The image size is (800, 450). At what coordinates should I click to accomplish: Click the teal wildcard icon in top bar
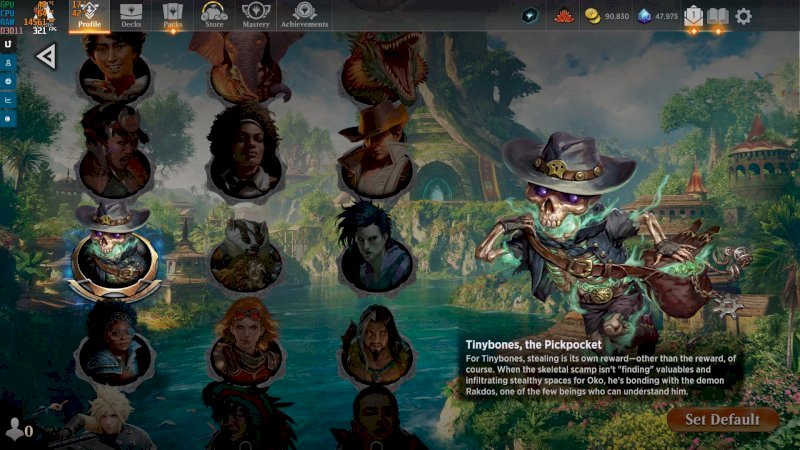click(530, 16)
